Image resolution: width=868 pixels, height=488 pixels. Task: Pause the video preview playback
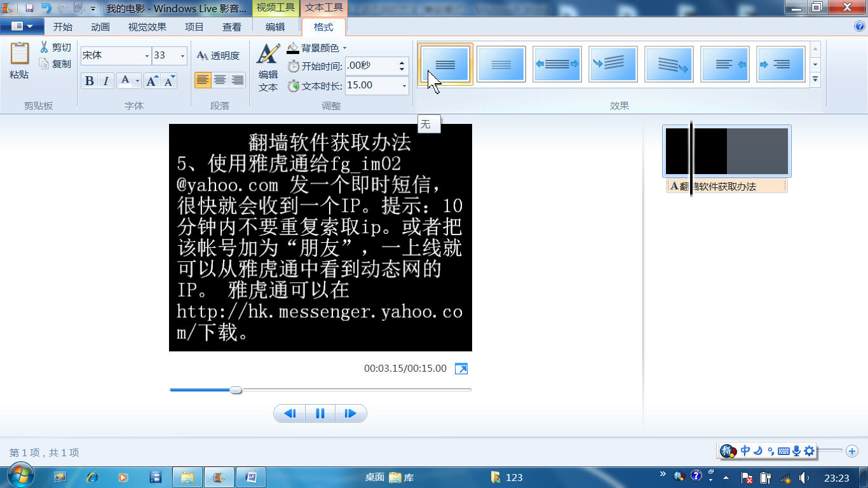point(320,414)
